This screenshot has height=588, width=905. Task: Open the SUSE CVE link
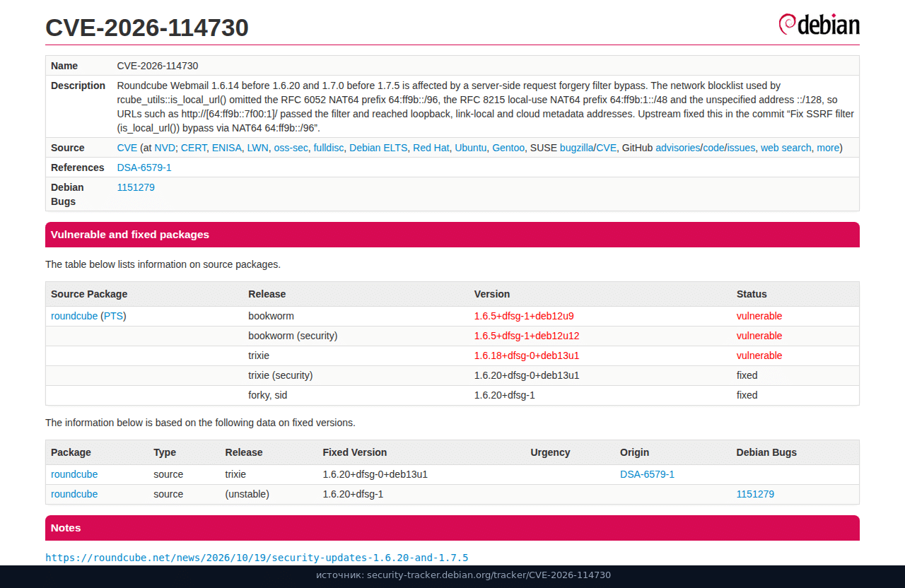click(607, 148)
